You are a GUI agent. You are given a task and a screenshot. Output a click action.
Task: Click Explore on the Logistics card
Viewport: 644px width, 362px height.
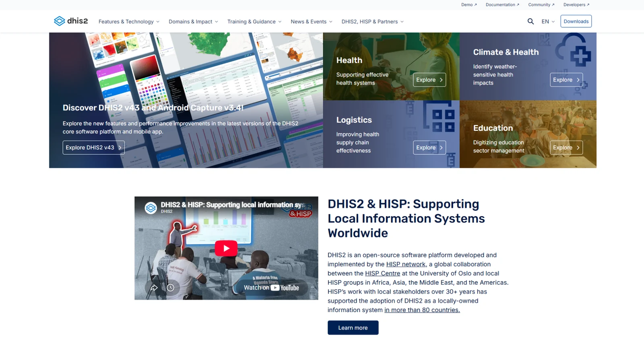pos(429,148)
